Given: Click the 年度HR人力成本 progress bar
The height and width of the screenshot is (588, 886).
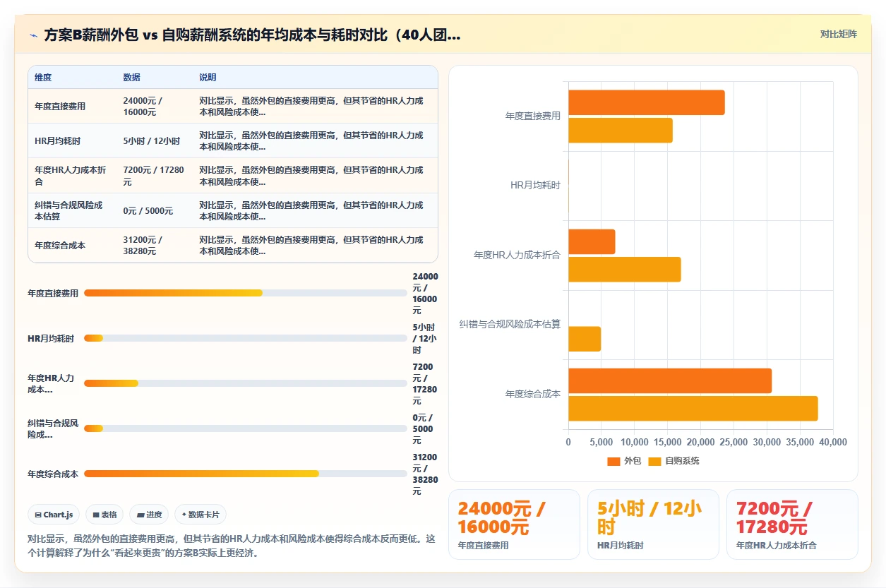Looking at the screenshot, I should (x=246, y=383).
